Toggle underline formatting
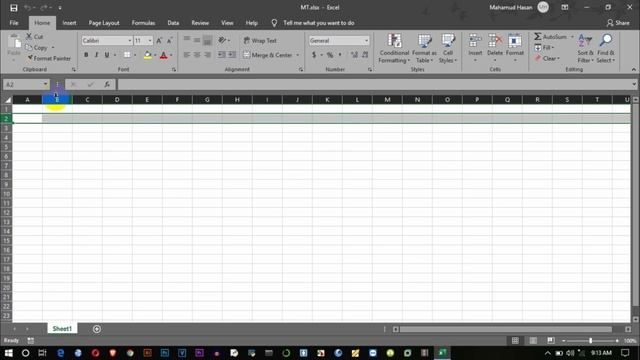The width and height of the screenshot is (640, 360). [107, 55]
